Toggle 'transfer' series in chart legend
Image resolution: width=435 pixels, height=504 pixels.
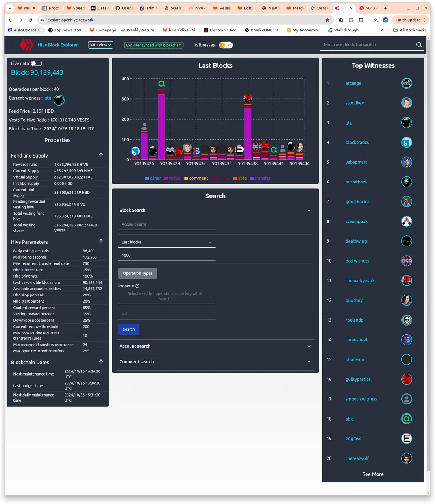260,178
